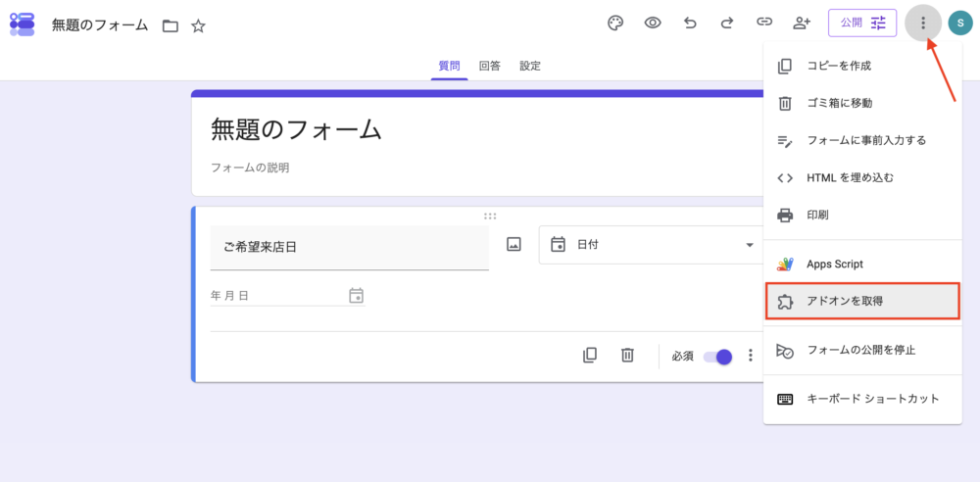Select フォームの公開を停止 menu item
The image size is (980, 482).
tap(862, 350)
